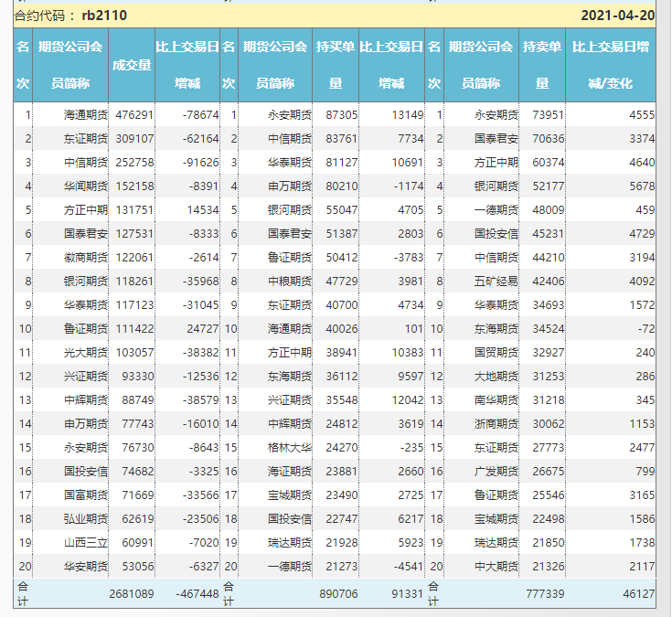Screen dimensions: 672x617
Task: Click 华闻期货 in volume ranking
Action: point(86,186)
